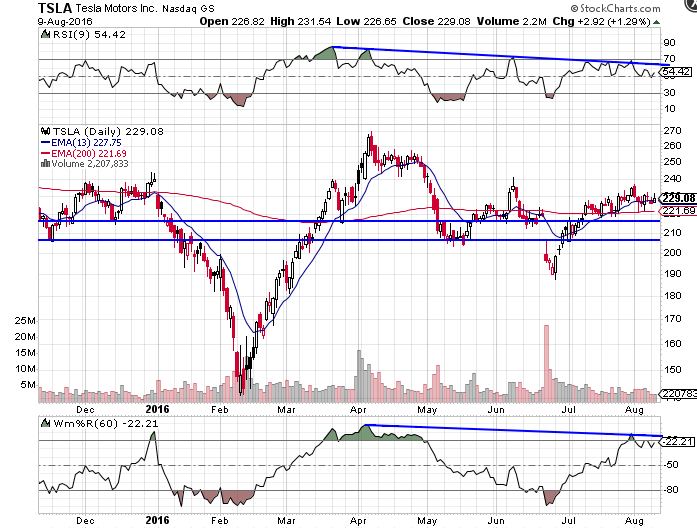Click the RSI(9) indicator panel icon
Viewport: 697px width, 529px height.
[45, 34]
